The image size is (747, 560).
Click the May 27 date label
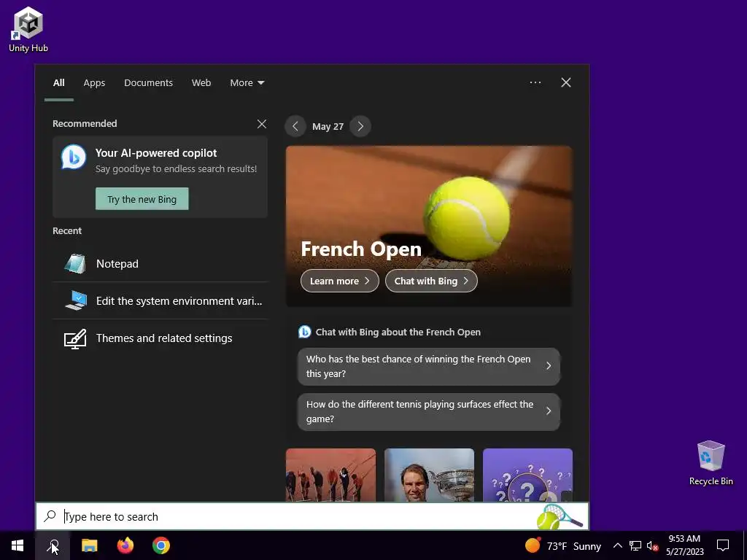tap(328, 127)
